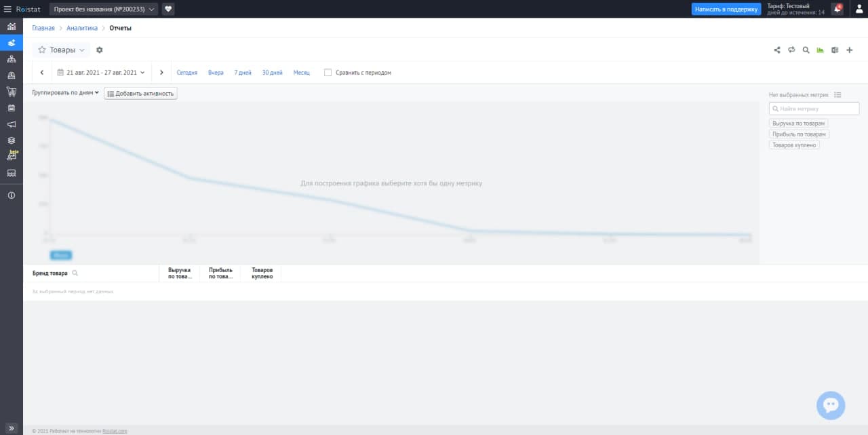Click the Roistat logo
Image resolution: width=868 pixels, height=435 pixels.
pyautogui.click(x=29, y=9)
